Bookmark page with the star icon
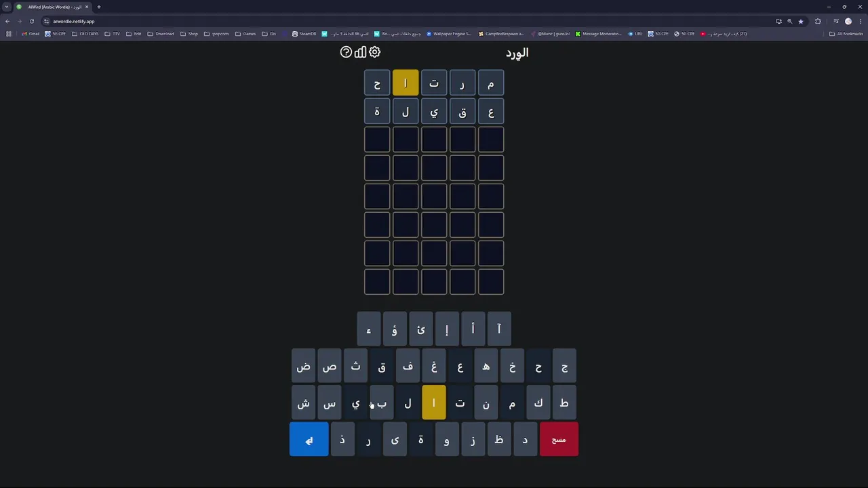Screen dimensions: 868x488 coord(801,21)
